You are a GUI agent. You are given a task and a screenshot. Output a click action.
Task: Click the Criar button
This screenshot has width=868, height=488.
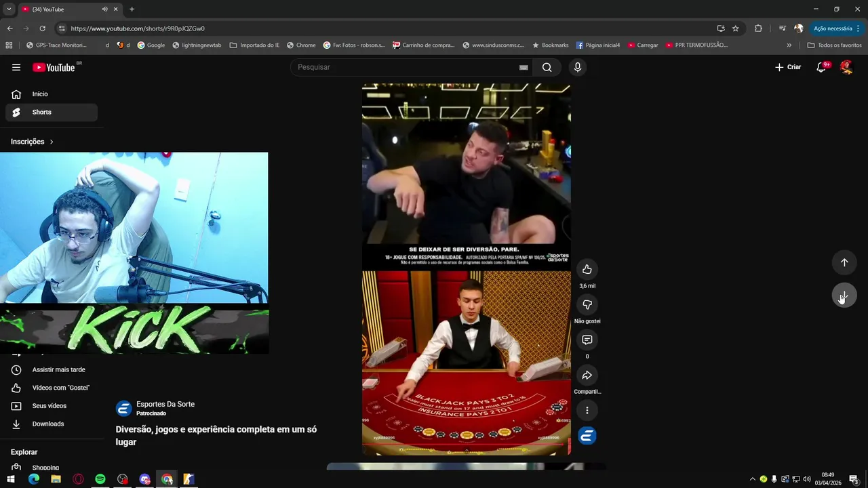click(x=788, y=67)
